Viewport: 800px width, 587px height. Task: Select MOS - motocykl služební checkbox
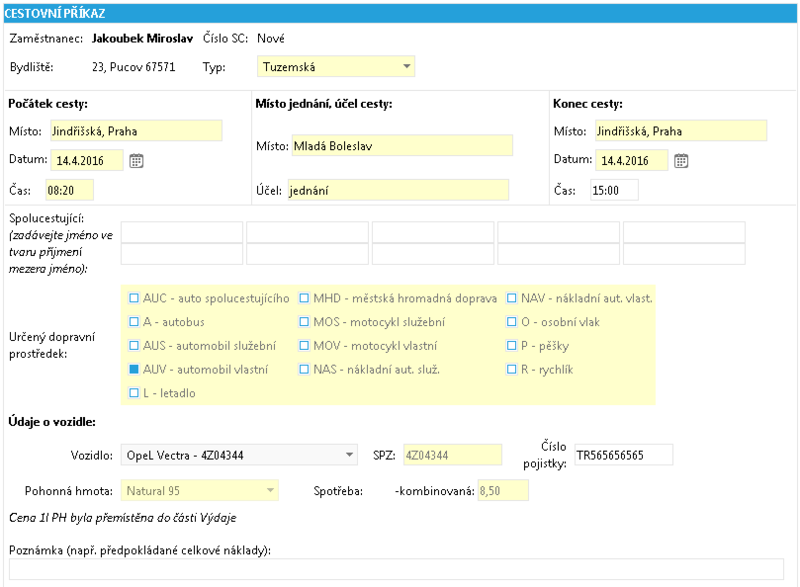pyautogui.click(x=304, y=322)
